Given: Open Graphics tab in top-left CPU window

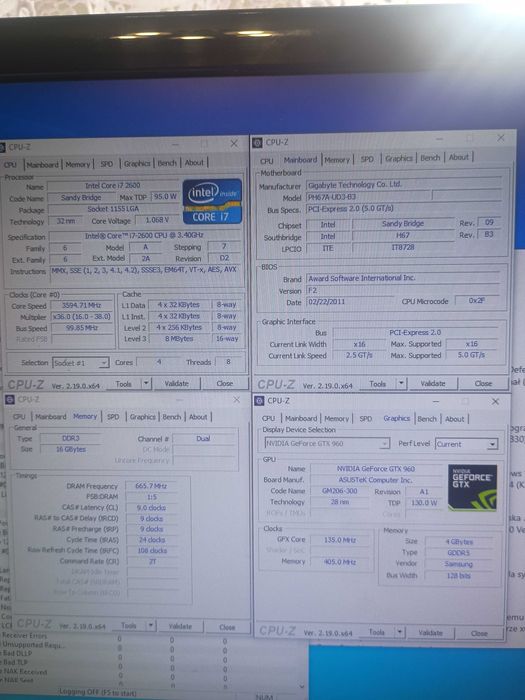Looking at the screenshot, I should pyautogui.click(x=137, y=163).
